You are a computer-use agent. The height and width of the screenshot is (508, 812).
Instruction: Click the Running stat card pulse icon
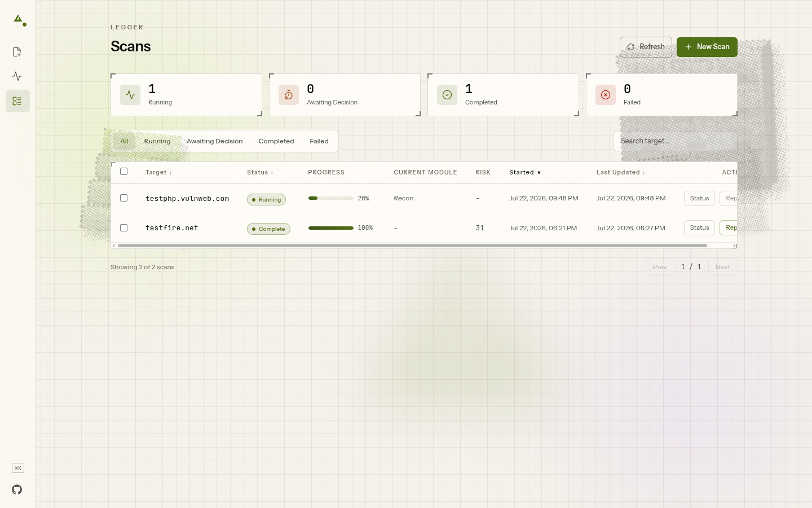click(x=130, y=95)
